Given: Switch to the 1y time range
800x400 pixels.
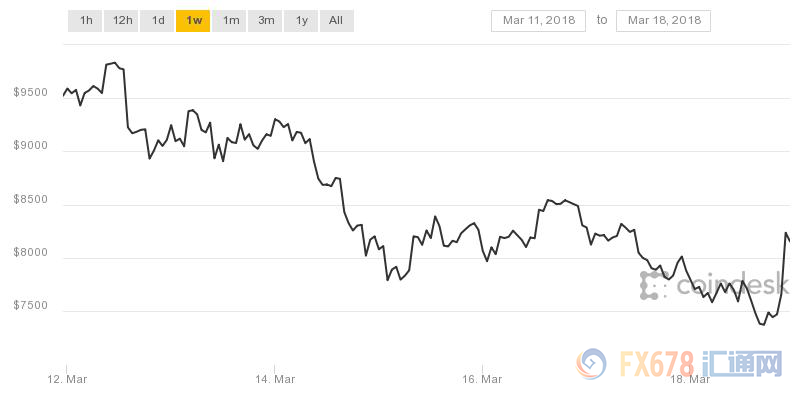Looking at the screenshot, I should tap(301, 20).
